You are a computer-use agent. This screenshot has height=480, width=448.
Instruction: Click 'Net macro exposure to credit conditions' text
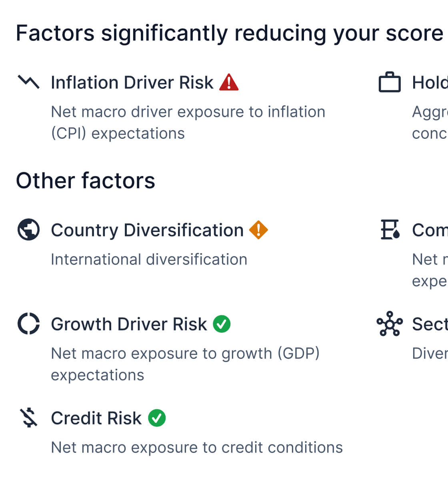pos(197,448)
